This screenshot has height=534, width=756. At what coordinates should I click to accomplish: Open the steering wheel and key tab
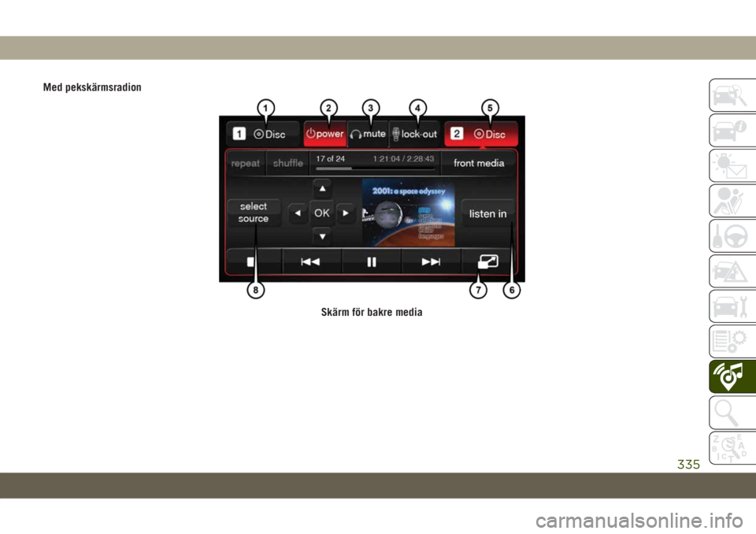coord(732,235)
